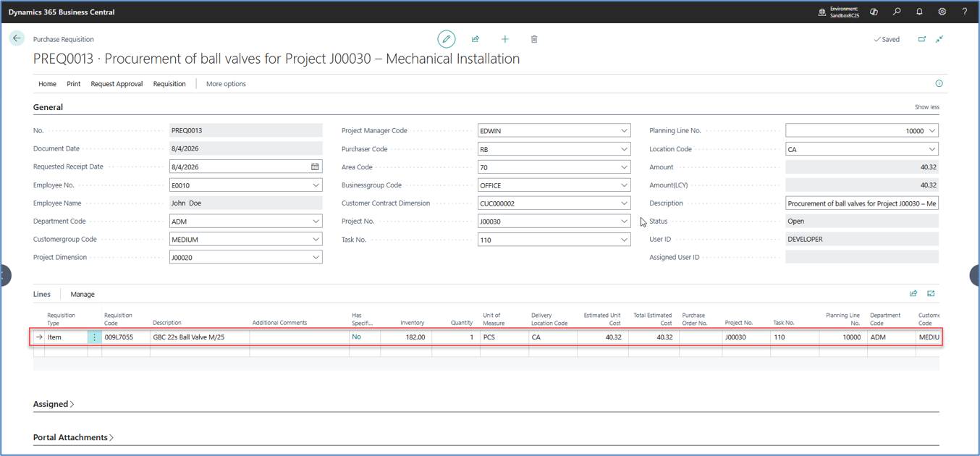Screen dimensions: 980x456
Task: Delete record using trash can icon
Action: tap(534, 39)
